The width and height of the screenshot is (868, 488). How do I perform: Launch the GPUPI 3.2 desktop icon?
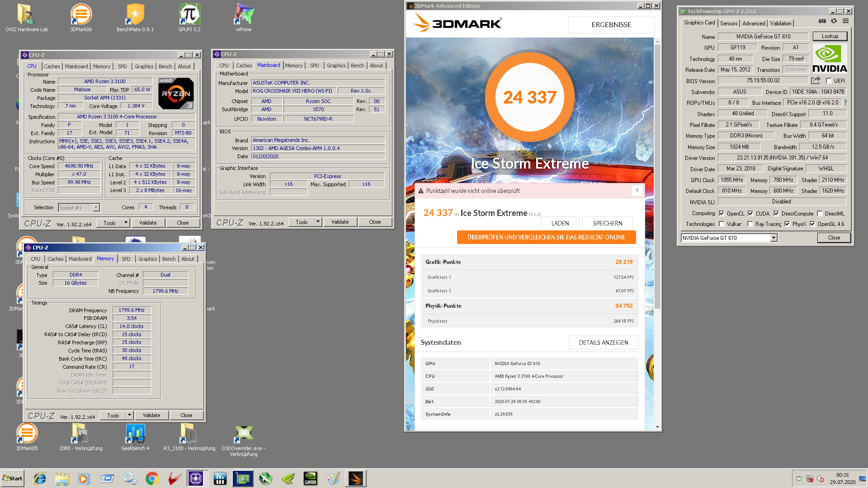[x=189, y=18]
